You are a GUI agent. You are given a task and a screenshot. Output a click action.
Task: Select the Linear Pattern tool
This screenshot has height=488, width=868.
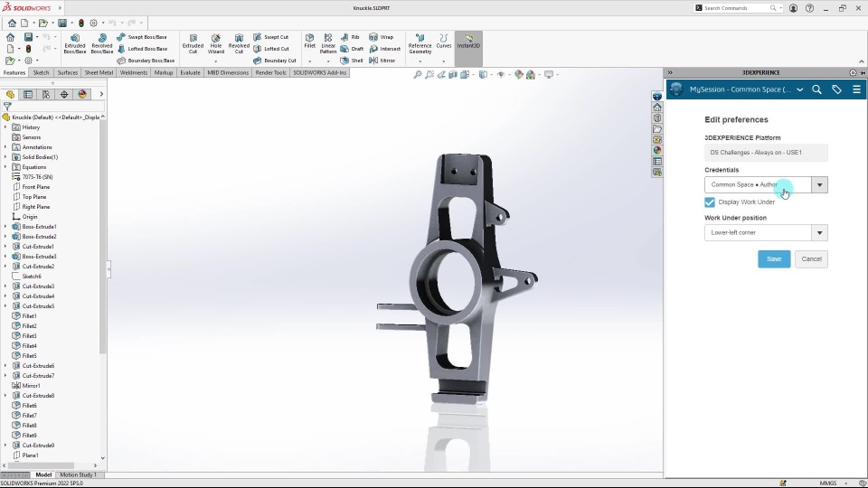[x=328, y=43]
